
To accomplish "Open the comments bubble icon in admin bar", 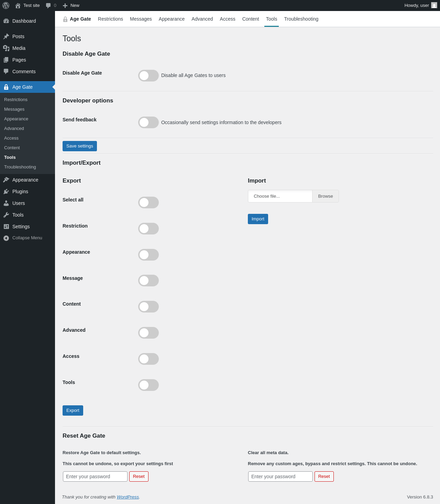I will (x=48, y=6).
